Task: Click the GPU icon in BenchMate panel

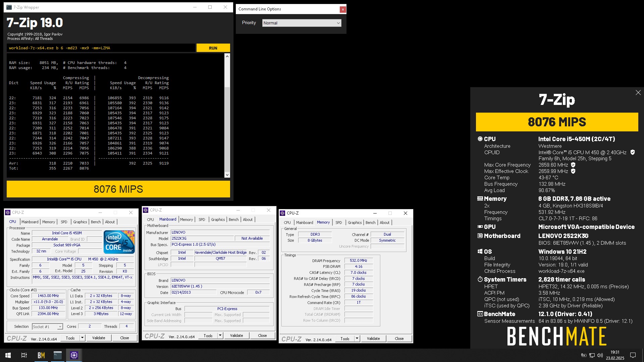Action: pyautogui.click(x=480, y=227)
